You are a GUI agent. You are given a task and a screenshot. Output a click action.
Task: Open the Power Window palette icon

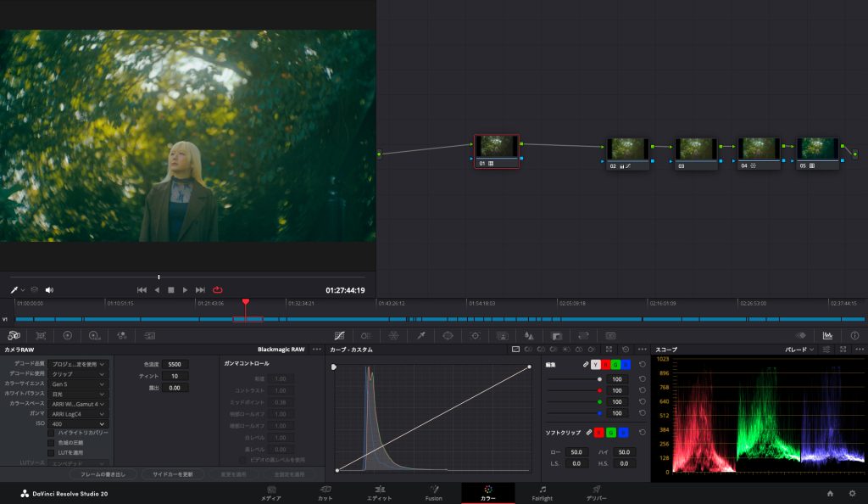point(448,335)
